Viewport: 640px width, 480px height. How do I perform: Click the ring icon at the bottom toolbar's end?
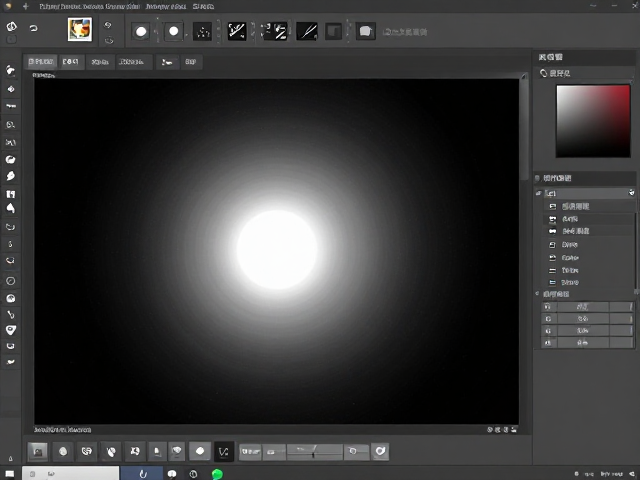pyautogui.click(x=380, y=451)
